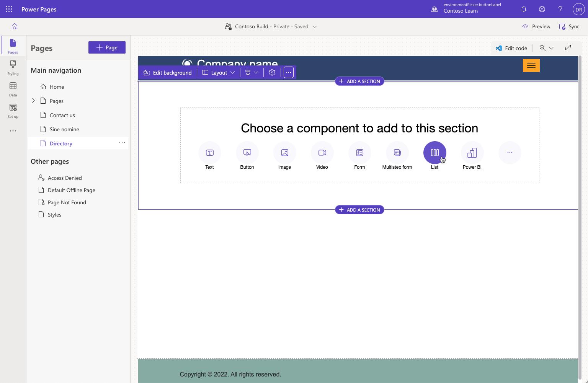
Task: Insert a Power BI component
Action: [472, 152]
